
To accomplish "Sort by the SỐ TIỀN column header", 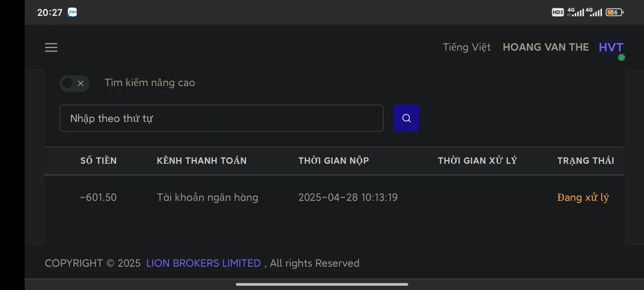I will [x=98, y=161].
